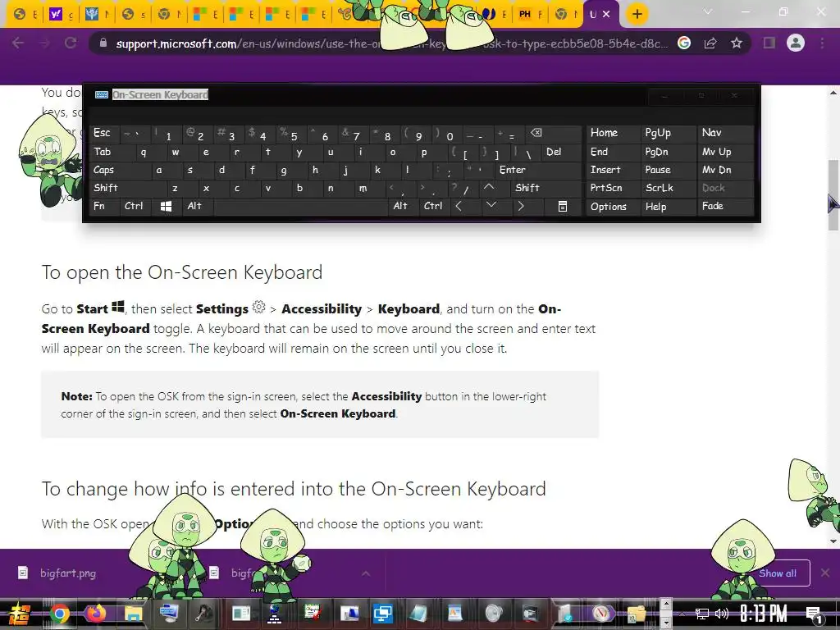Viewport: 840px width, 630px height.
Task: Hit the context menu key beside right arrow
Action: 563,206
